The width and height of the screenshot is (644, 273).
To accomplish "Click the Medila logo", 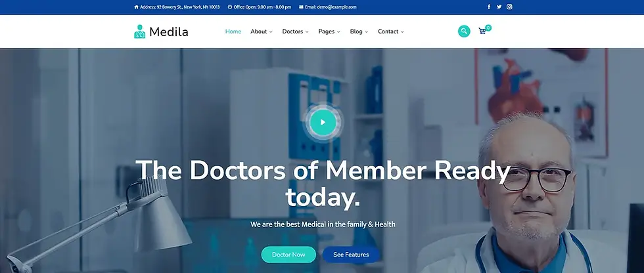I will pyautogui.click(x=161, y=31).
